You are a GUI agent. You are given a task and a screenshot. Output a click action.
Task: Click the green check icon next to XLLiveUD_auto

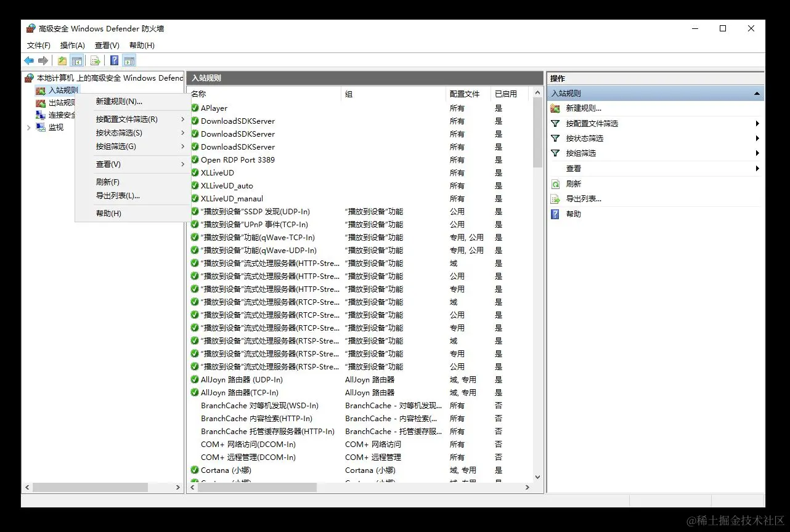(195, 185)
